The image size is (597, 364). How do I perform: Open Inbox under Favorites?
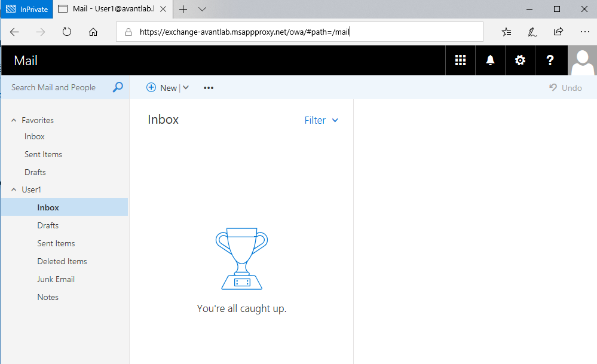(x=34, y=136)
